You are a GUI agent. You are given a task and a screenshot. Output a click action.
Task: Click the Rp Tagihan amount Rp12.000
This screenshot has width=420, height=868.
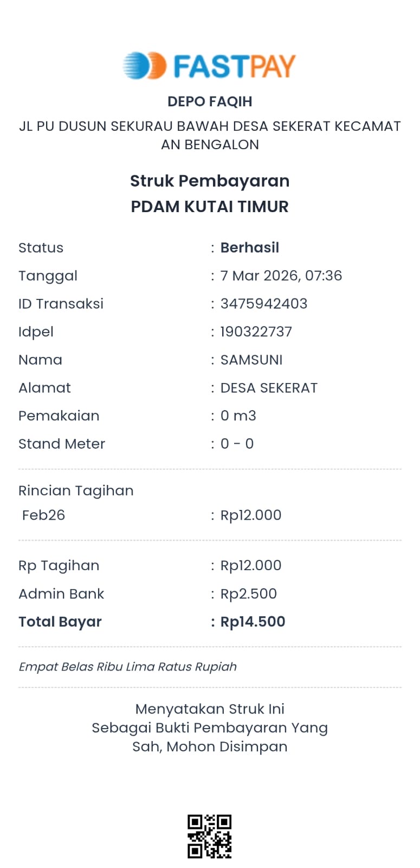click(250, 565)
